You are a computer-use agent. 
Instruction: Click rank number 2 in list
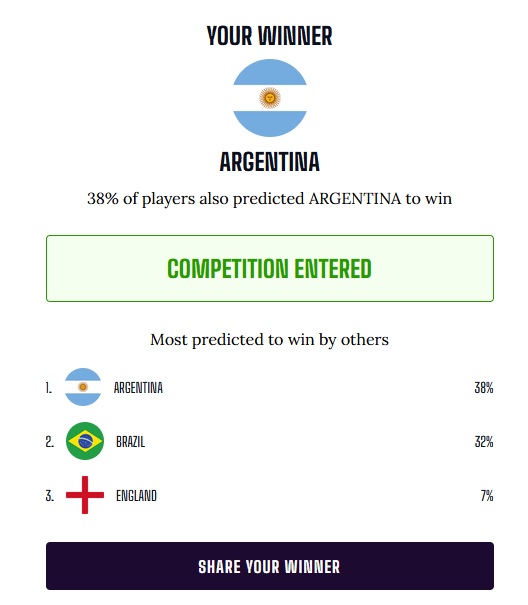(49, 441)
